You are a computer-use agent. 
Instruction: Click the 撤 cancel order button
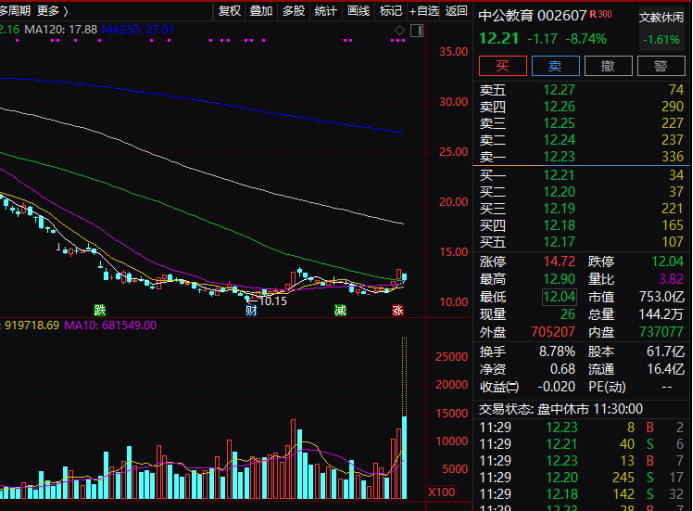pyautogui.click(x=607, y=66)
